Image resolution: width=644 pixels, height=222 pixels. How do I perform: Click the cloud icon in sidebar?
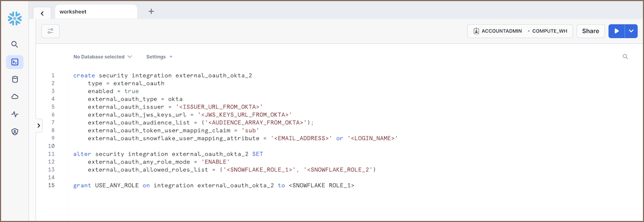click(15, 97)
